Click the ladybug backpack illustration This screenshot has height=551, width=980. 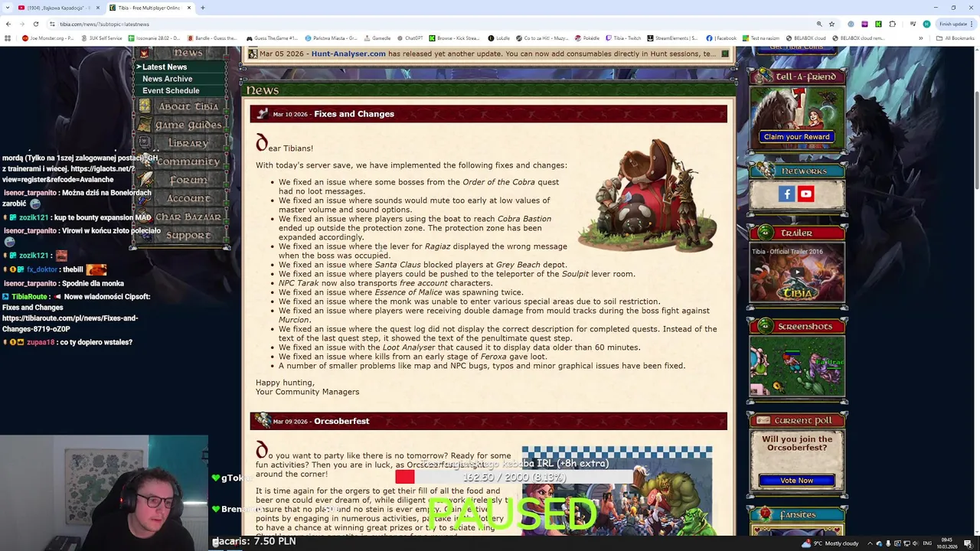647,195
